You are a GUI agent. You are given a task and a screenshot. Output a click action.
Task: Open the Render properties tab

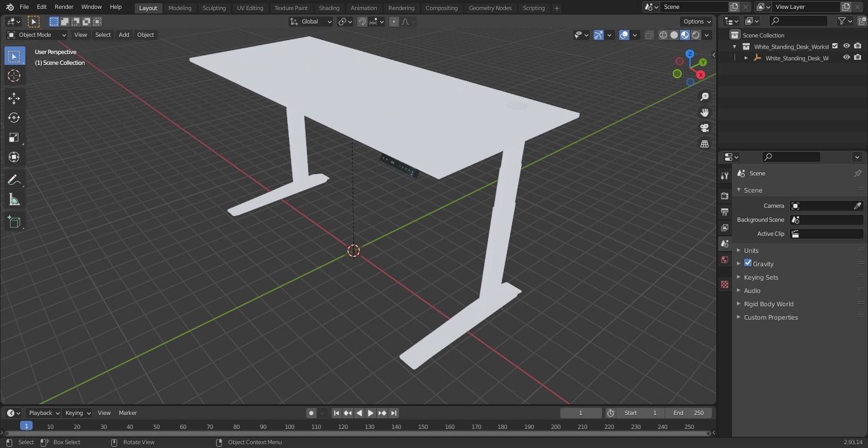coord(724,196)
